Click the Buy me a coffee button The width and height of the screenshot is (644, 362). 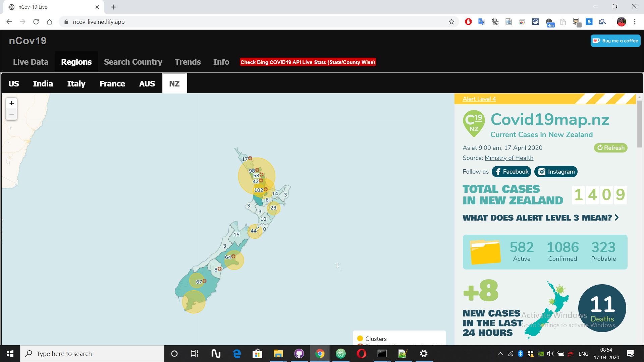coord(615,41)
